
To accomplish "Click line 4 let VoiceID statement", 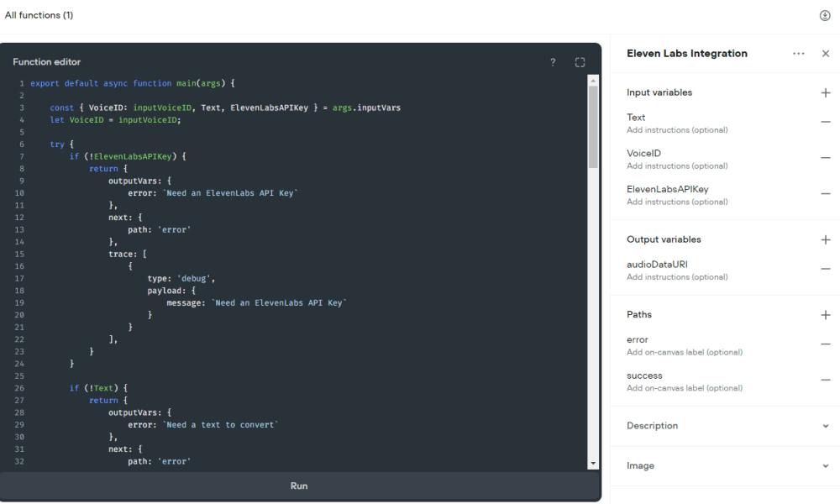I will tap(115, 120).
